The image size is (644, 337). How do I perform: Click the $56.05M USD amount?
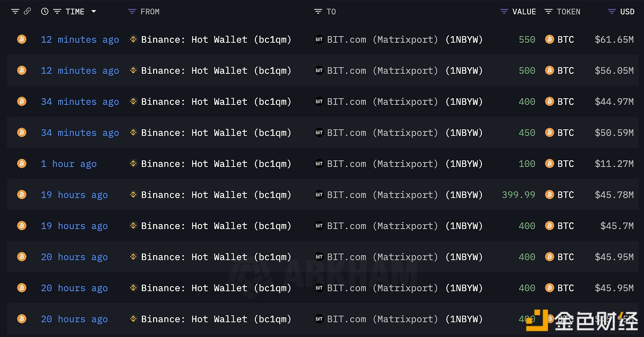tap(614, 71)
